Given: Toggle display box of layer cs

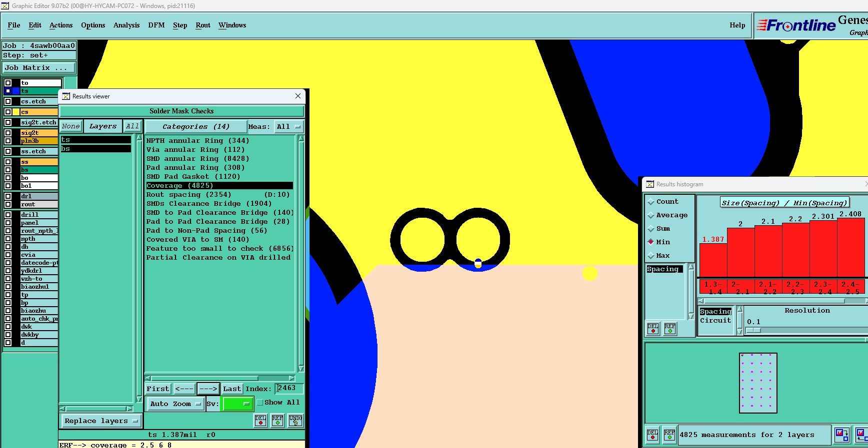Looking at the screenshot, I should [x=8, y=112].
